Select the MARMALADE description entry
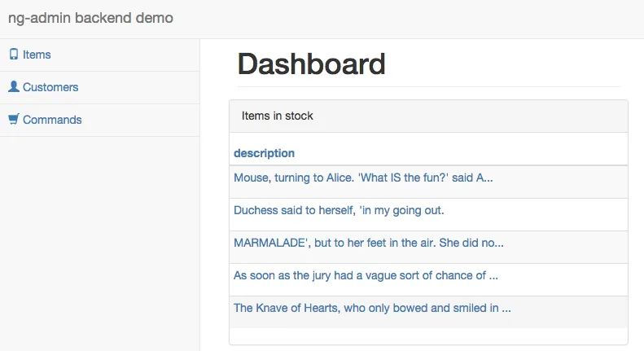This screenshot has height=351, width=644. [x=368, y=243]
